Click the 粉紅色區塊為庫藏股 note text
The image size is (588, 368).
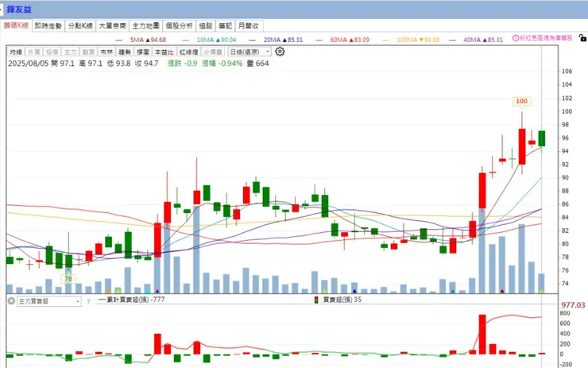[546, 38]
